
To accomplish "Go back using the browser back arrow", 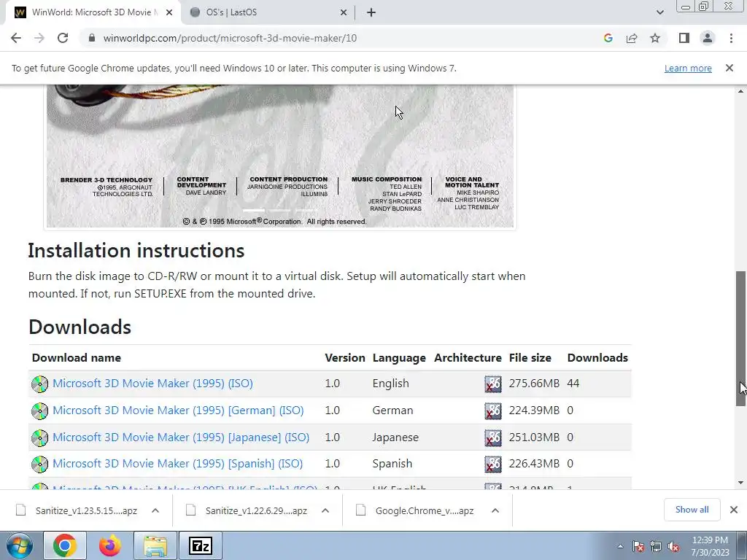I will click(16, 38).
